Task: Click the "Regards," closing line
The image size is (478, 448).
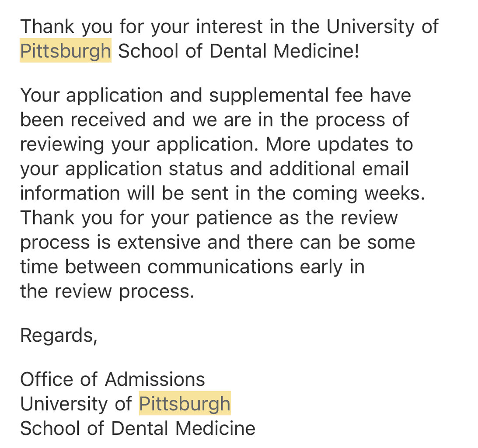Action: tap(59, 336)
